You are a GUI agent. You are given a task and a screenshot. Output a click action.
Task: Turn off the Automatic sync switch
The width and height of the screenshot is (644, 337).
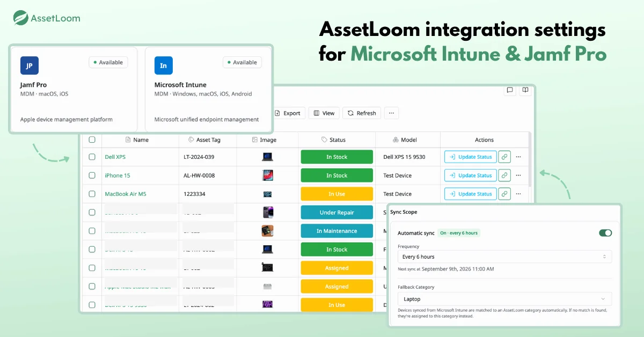pyautogui.click(x=605, y=233)
